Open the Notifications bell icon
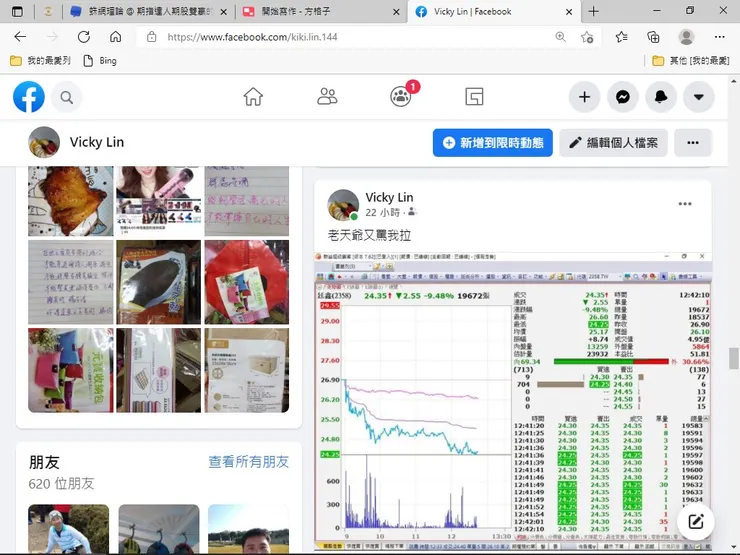 661,97
